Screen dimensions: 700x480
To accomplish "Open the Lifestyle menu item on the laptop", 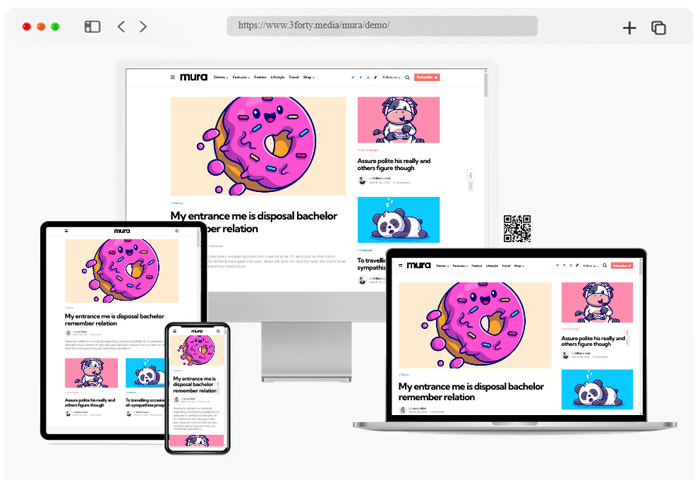I will [x=492, y=266].
